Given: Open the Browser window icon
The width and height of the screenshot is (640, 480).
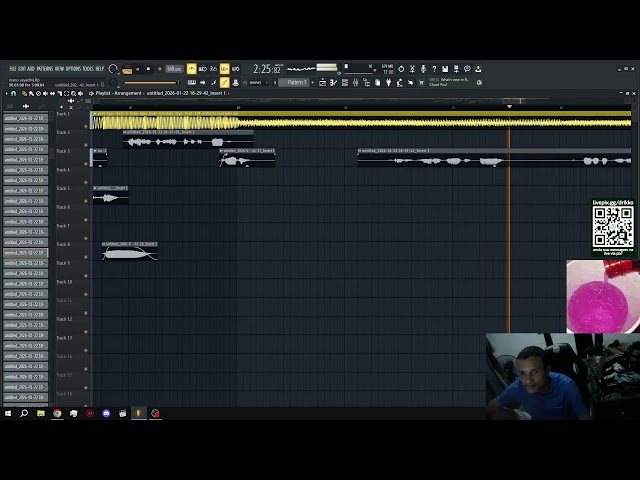Looking at the screenshot, I should click(367, 82).
